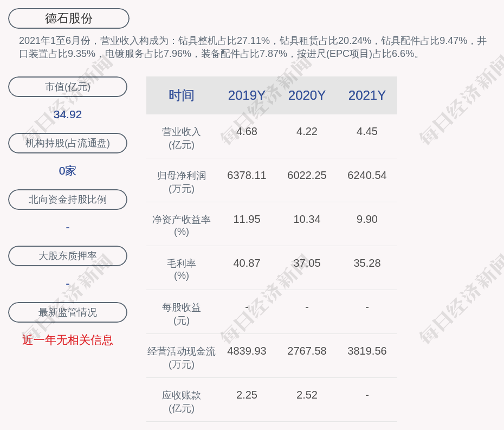Click the revenue value 4.22
Screen dimensions: 504x430
click(307, 132)
